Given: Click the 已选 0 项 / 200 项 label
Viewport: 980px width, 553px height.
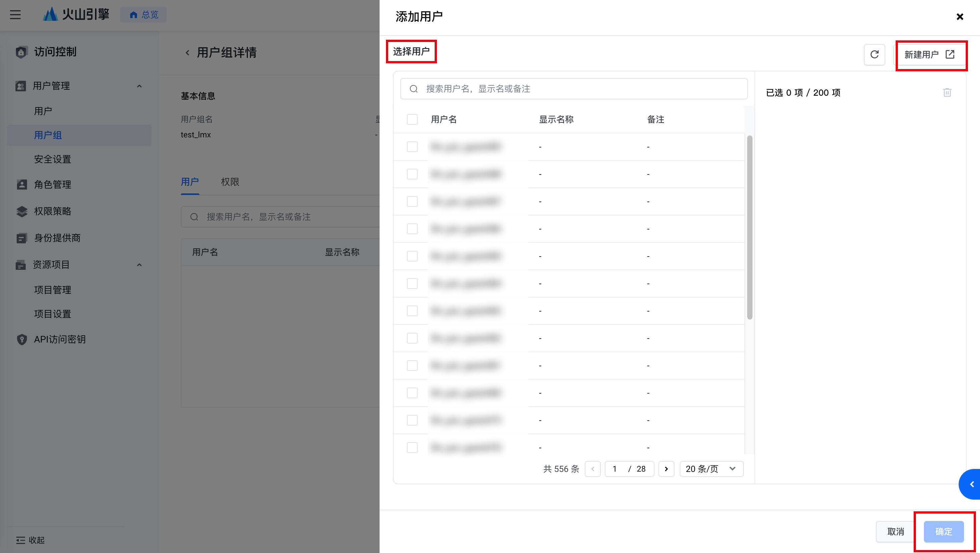Looking at the screenshot, I should 803,92.
